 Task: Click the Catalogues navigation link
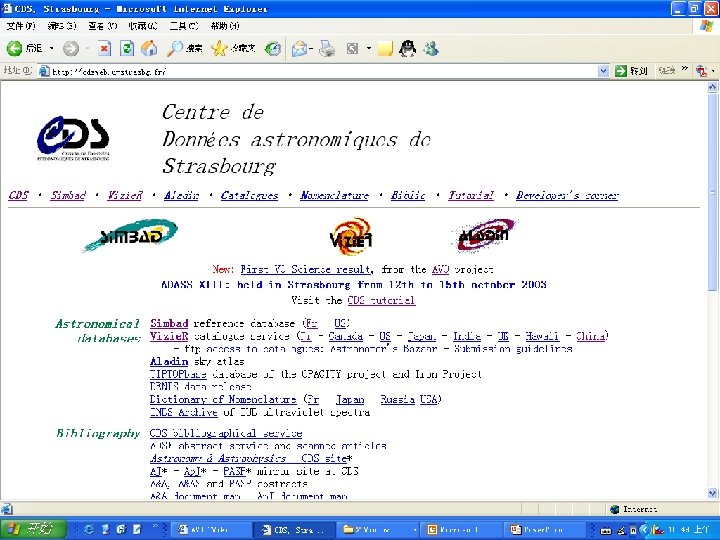(x=249, y=196)
